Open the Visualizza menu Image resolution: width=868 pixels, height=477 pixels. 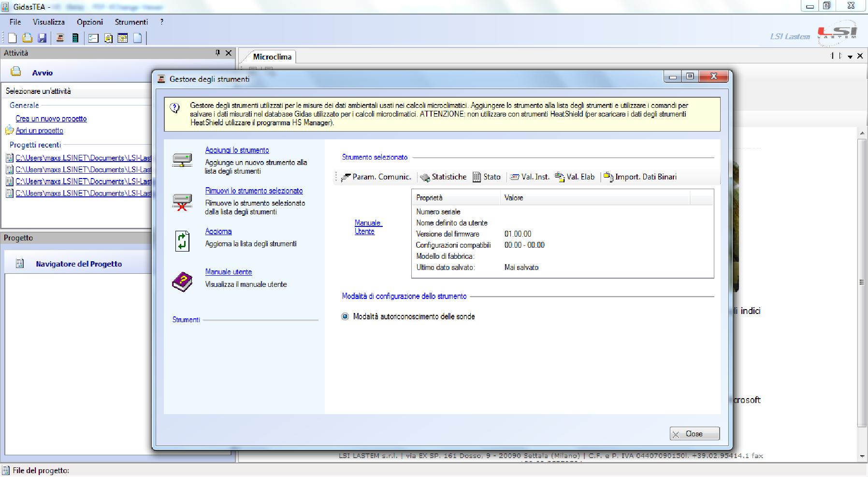pos(49,22)
